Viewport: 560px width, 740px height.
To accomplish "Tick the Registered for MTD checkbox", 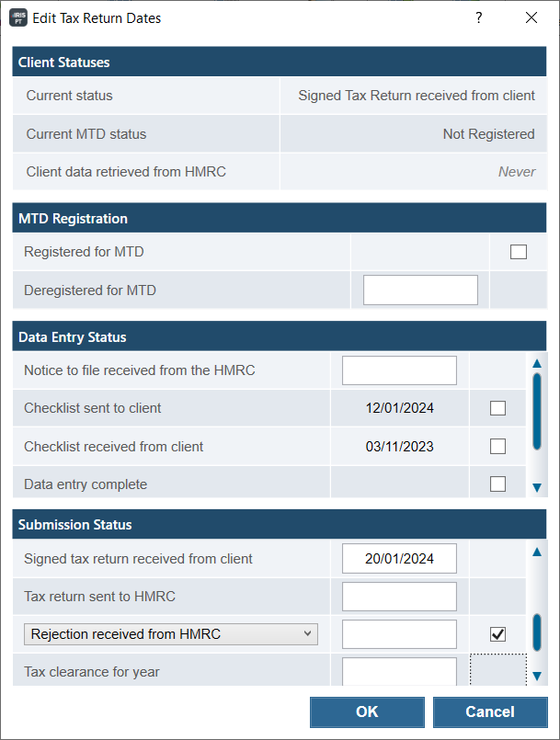I will [x=519, y=252].
